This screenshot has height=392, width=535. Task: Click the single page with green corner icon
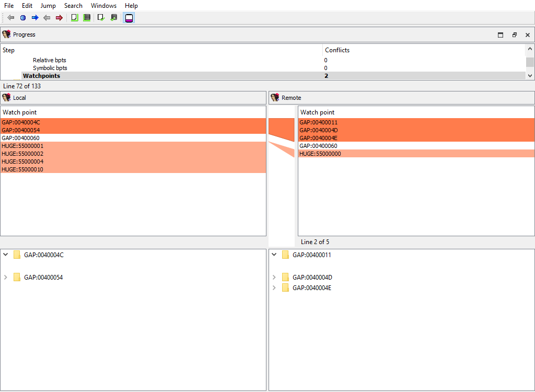tap(74, 17)
